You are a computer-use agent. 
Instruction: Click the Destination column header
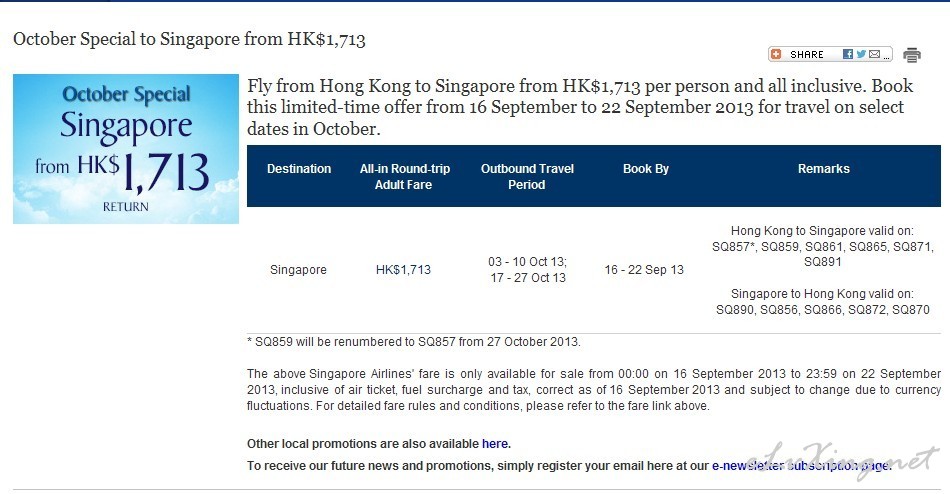299,169
